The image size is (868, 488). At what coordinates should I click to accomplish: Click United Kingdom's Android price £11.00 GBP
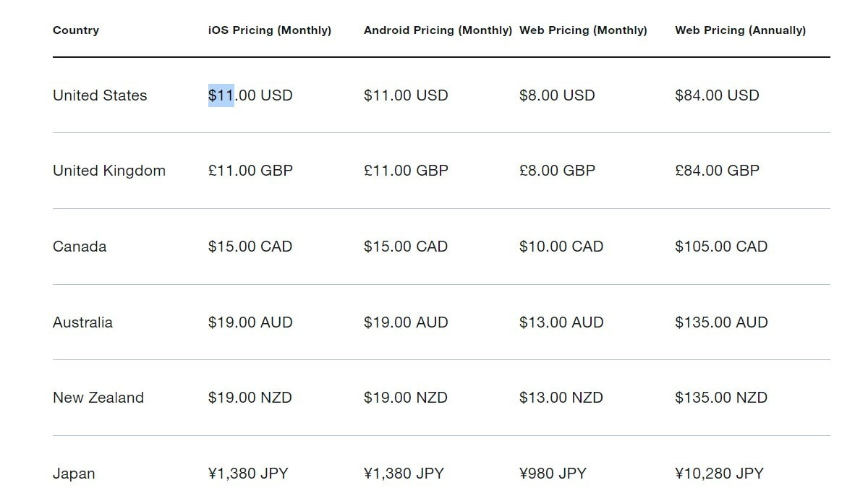[406, 171]
